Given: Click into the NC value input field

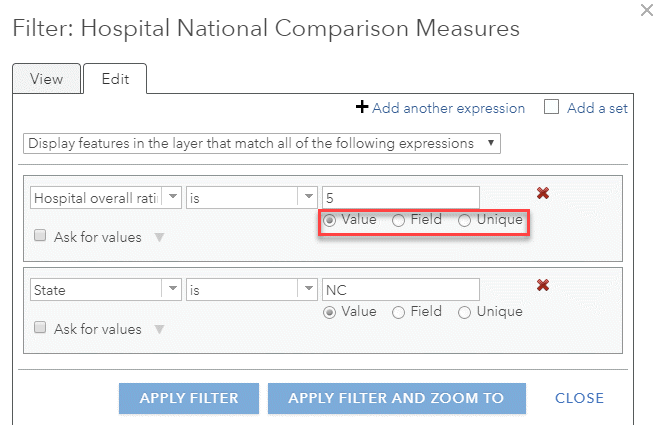Looking at the screenshot, I should tap(400, 289).
